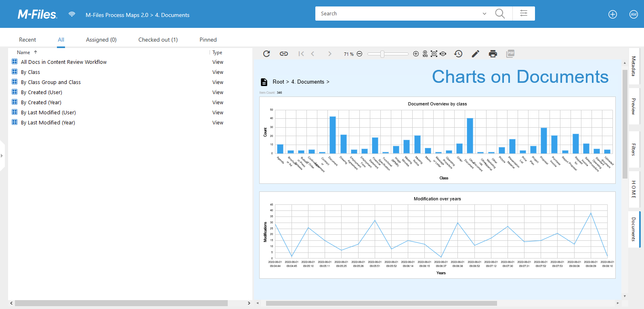Click the copy link icon
The width and height of the screenshot is (644, 309).
[x=284, y=54]
